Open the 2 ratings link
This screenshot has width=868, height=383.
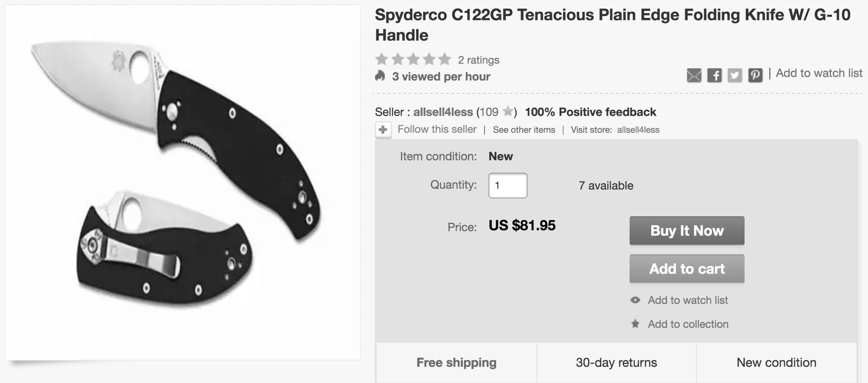pyautogui.click(x=478, y=60)
